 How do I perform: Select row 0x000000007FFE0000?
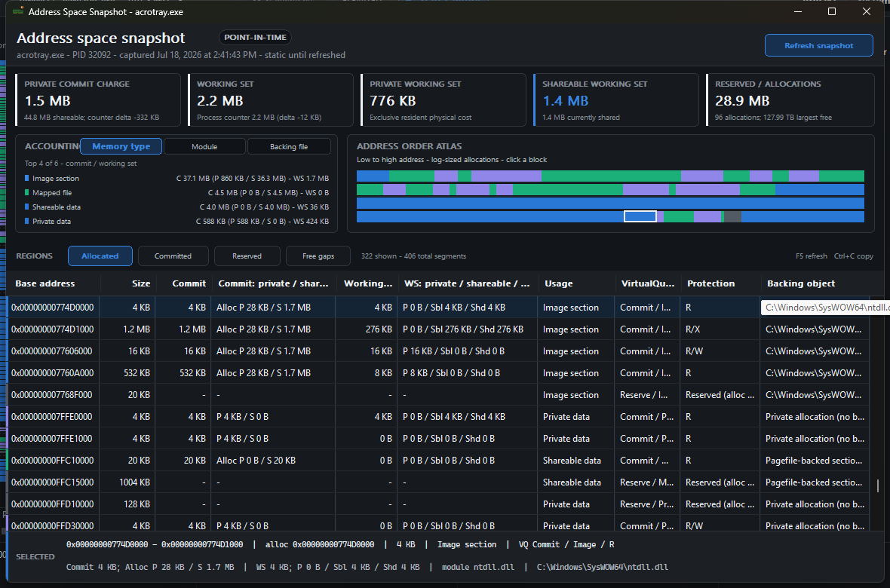(x=438, y=417)
